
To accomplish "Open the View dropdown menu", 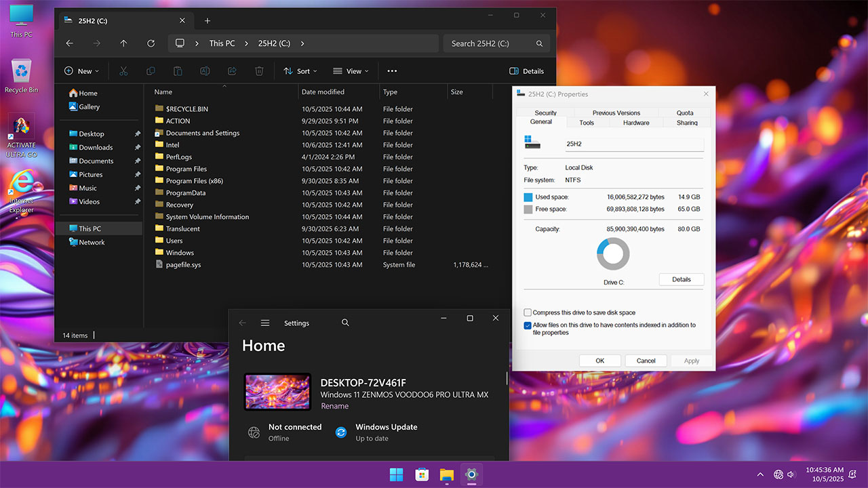I will [351, 71].
